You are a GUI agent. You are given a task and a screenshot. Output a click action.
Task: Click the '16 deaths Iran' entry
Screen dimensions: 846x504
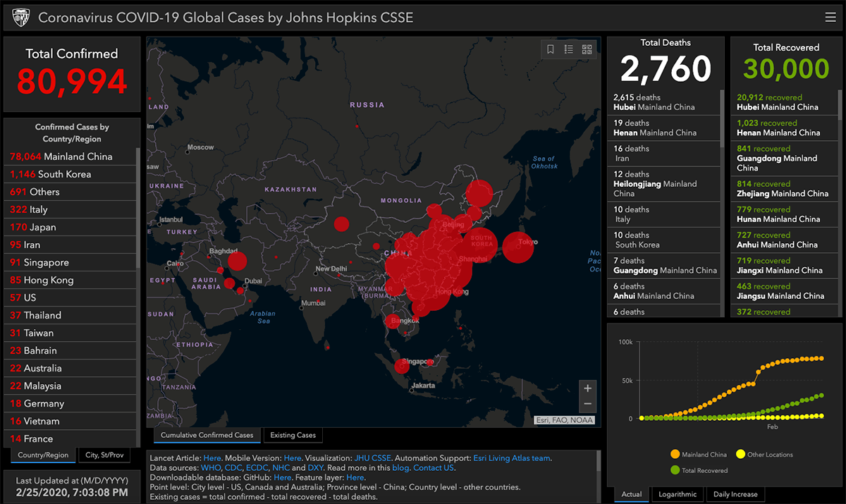coord(664,153)
